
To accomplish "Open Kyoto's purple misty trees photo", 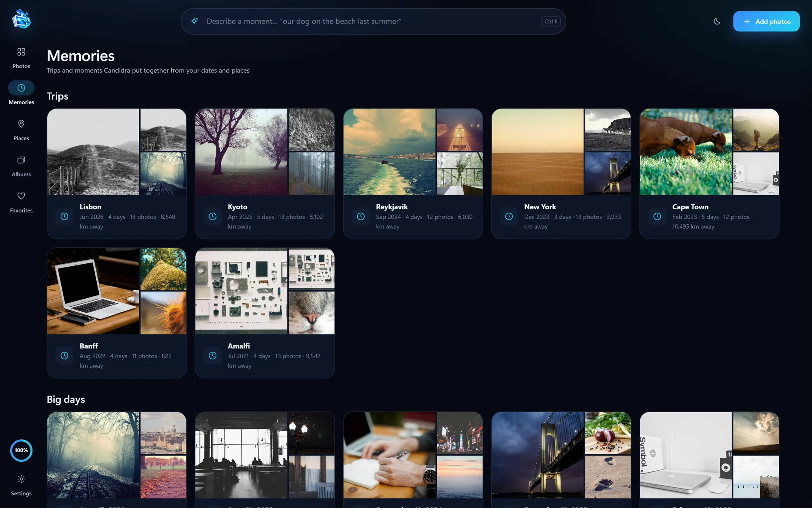I will tap(241, 152).
